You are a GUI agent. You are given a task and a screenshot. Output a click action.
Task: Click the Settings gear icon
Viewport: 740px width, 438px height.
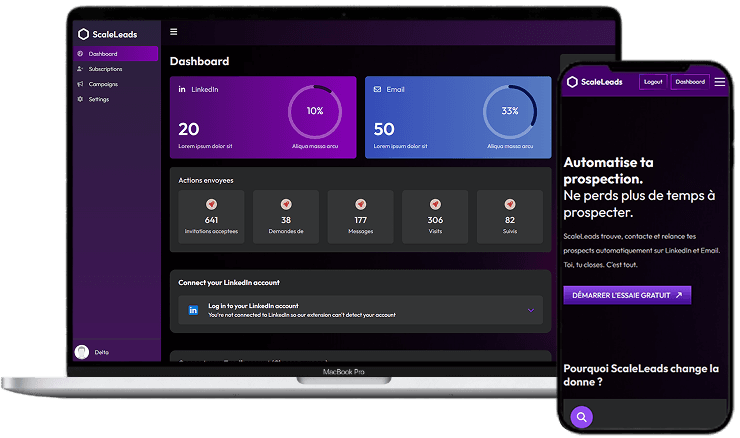point(80,99)
